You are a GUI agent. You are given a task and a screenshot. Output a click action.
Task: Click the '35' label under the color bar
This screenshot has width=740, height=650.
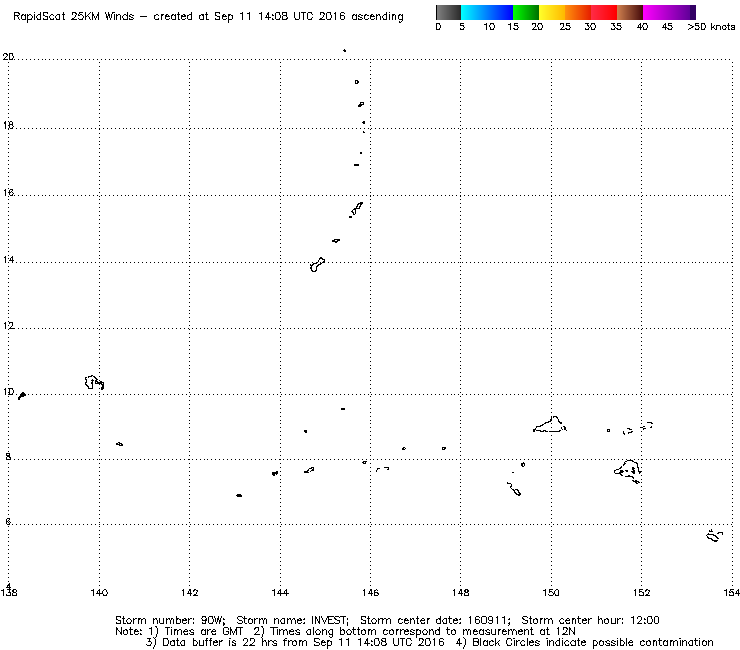(616, 27)
